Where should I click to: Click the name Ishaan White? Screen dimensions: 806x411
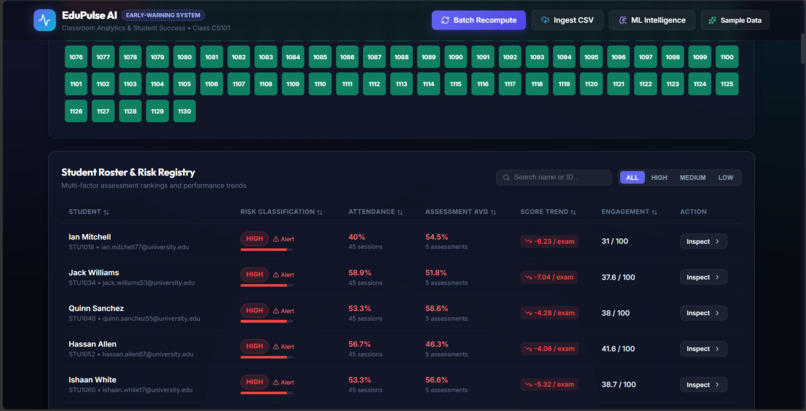(x=93, y=380)
